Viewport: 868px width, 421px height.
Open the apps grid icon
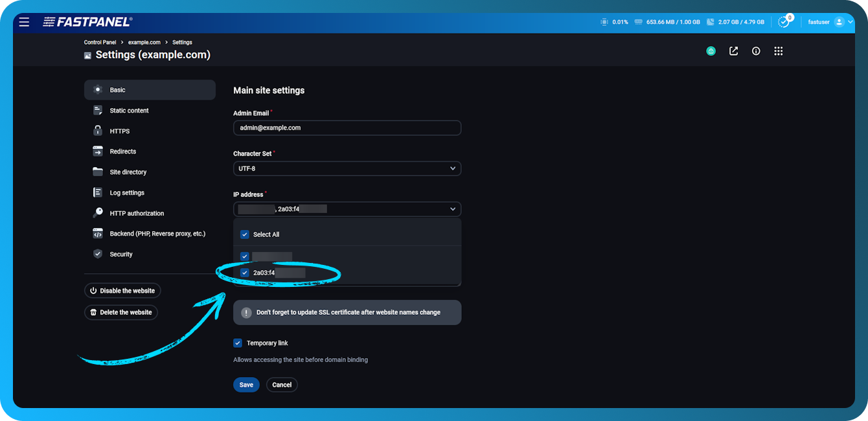click(x=778, y=51)
